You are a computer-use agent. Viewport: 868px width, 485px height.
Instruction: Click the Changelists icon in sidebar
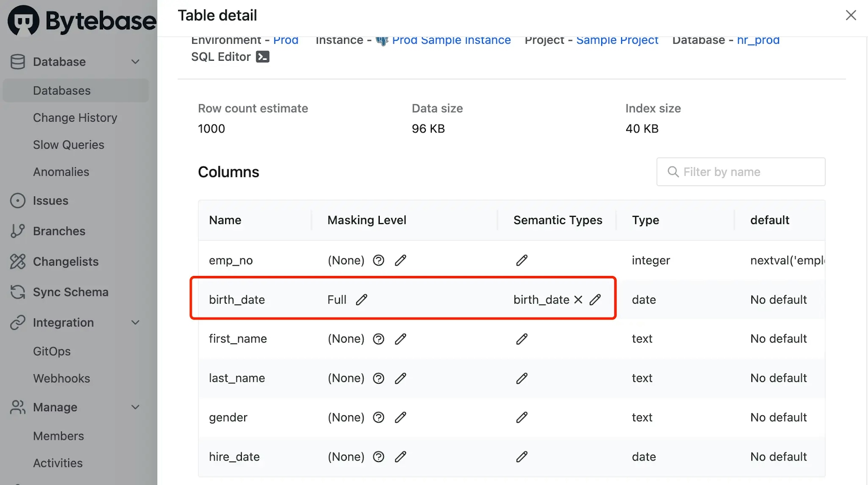(18, 262)
